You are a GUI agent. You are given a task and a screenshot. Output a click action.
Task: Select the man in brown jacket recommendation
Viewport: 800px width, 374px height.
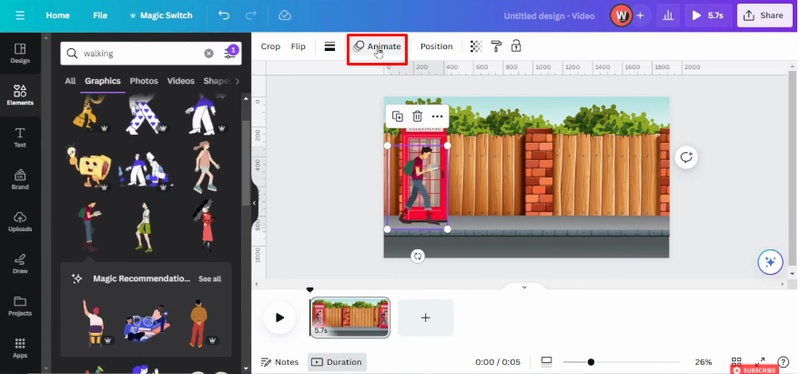[x=198, y=323]
